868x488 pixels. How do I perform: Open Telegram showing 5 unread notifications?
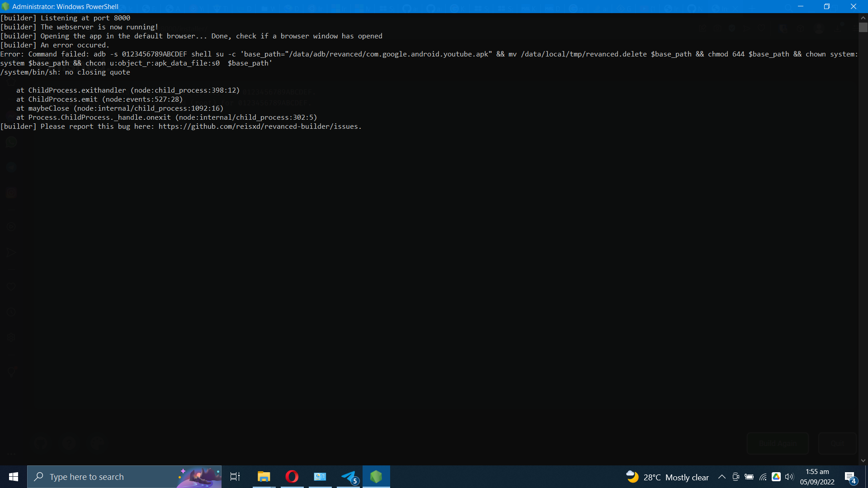[x=349, y=477]
